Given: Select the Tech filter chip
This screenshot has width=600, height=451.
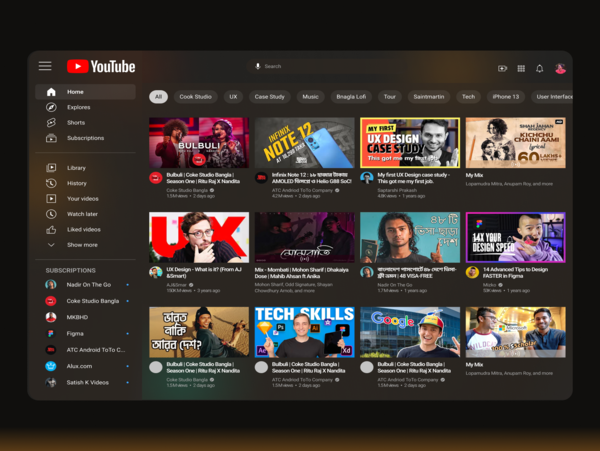Looking at the screenshot, I should 468,97.
